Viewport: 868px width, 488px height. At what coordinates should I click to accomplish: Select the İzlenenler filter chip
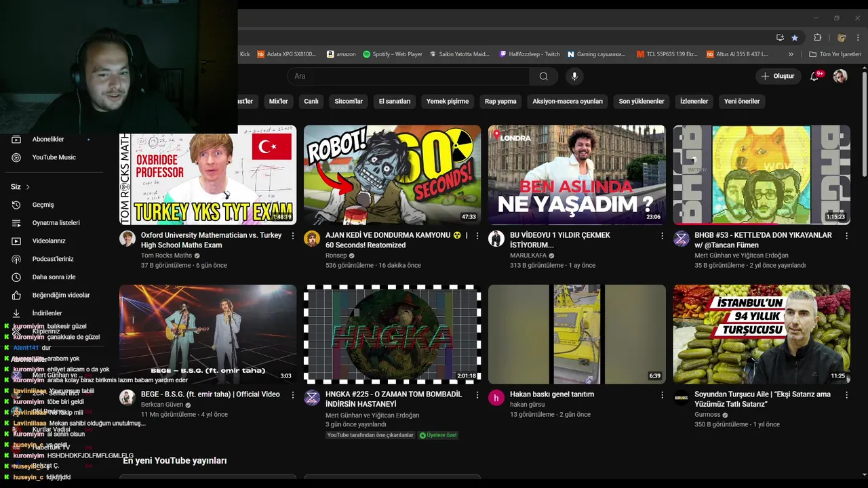point(694,101)
